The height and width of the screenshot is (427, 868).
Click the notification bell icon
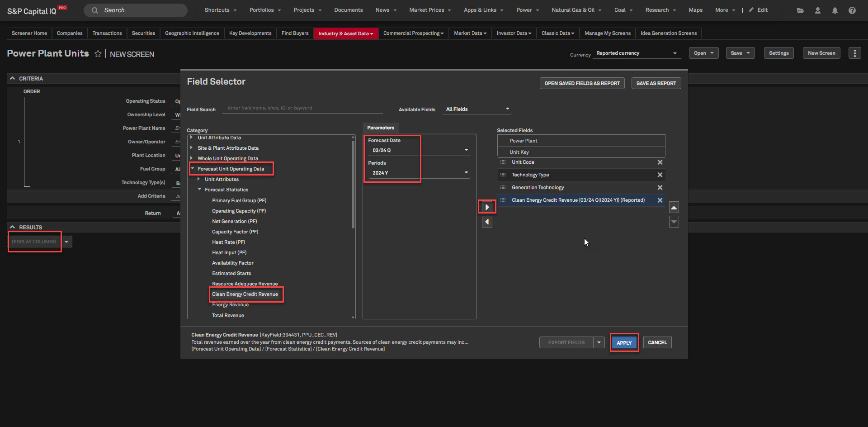tap(835, 10)
